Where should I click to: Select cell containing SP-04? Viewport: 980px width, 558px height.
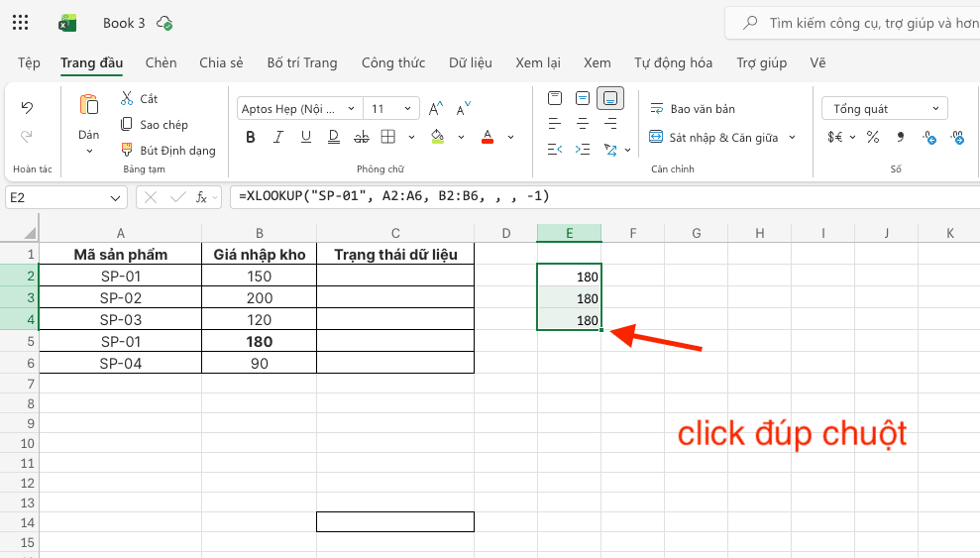tap(121, 363)
